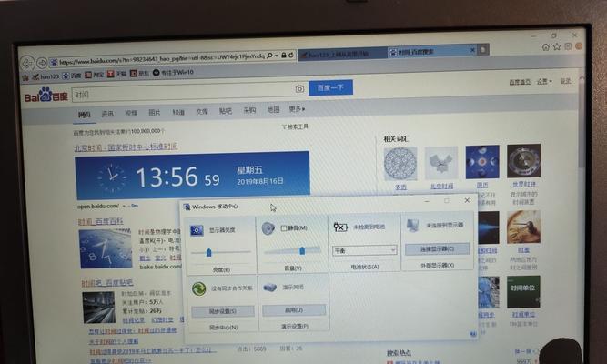Click the help icon in Mobility Center corner
607x364 pixels.
coord(473,334)
